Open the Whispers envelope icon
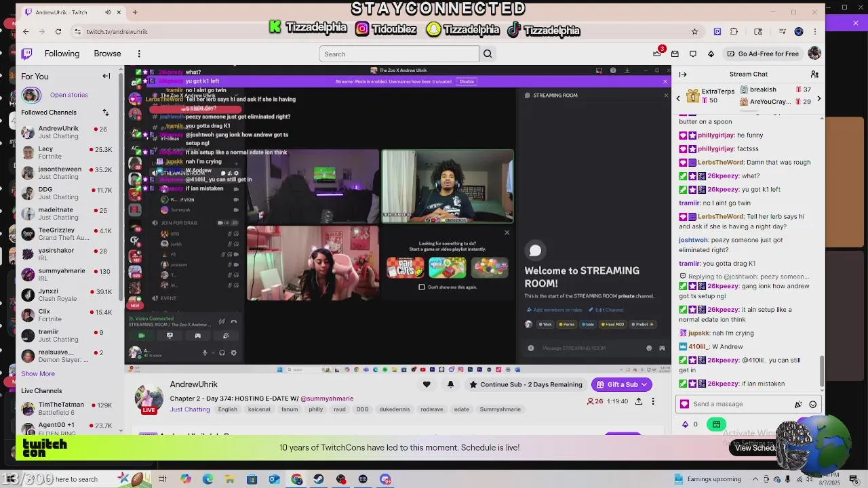 coord(675,54)
